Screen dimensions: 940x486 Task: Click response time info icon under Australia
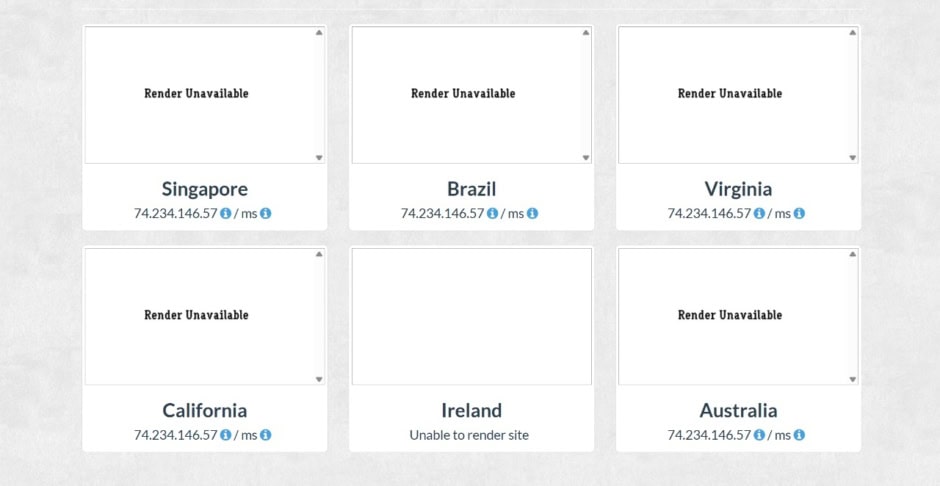click(800, 435)
